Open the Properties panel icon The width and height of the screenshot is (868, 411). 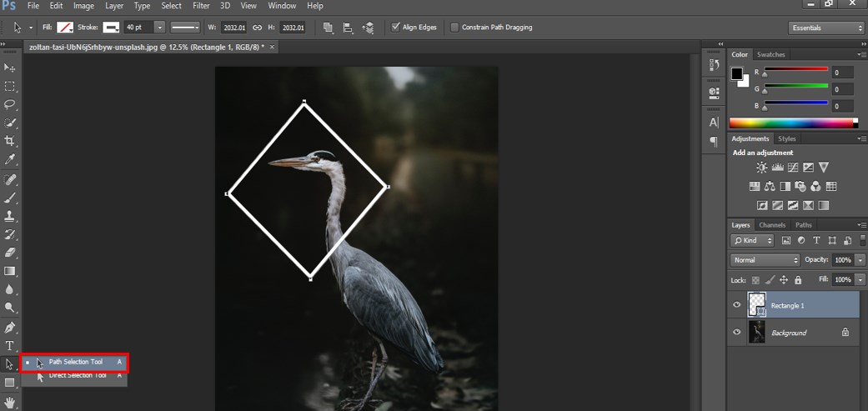point(714,93)
